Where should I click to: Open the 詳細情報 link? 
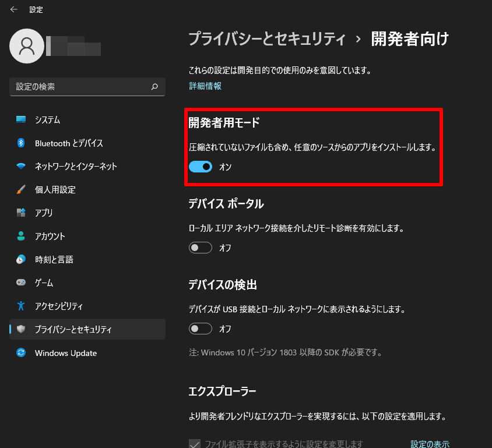(x=205, y=86)
